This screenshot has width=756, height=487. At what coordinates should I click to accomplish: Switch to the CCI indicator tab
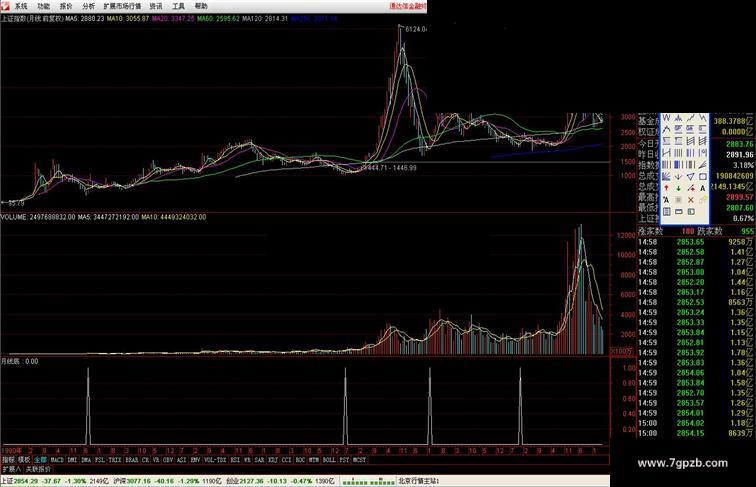coord(286,460)
